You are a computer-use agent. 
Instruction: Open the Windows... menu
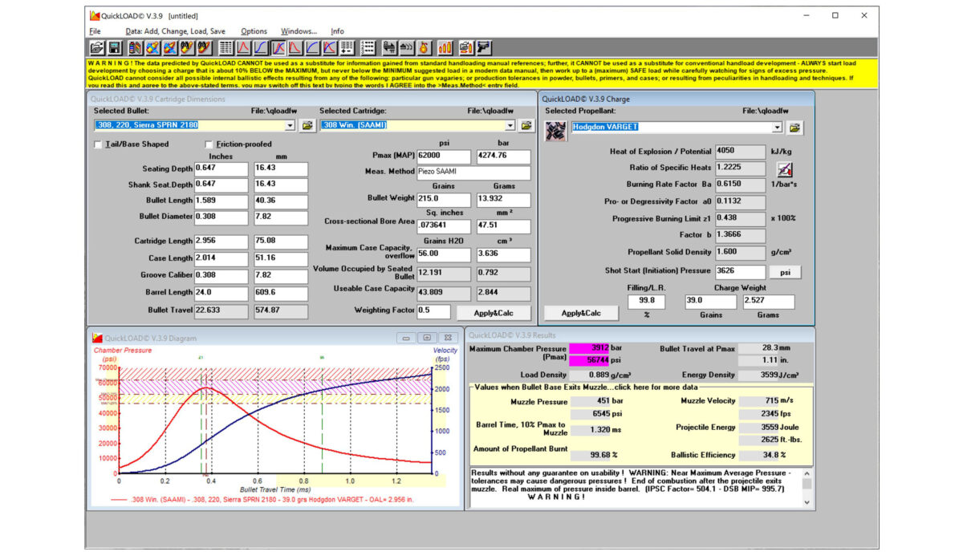[x=298, y=31]
